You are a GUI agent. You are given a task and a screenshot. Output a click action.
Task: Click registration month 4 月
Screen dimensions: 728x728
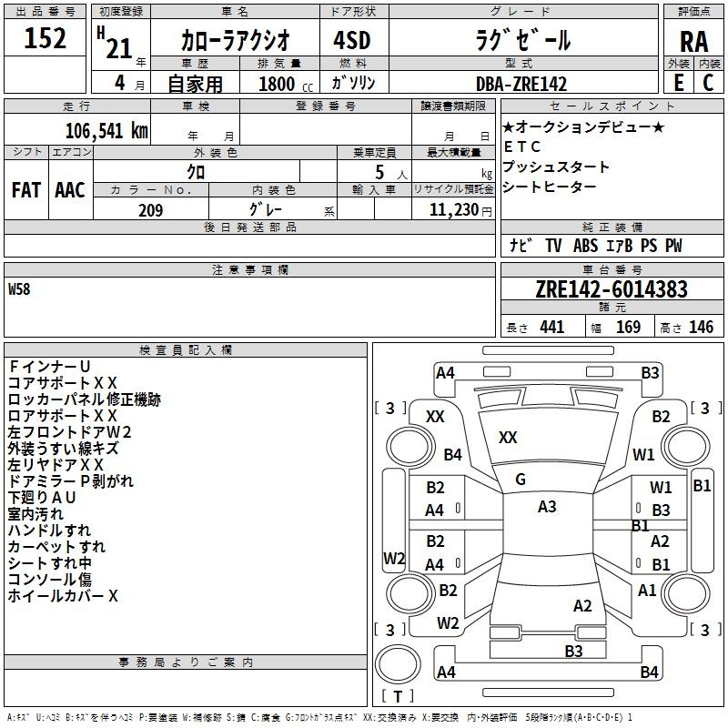[x=129, y=84]
